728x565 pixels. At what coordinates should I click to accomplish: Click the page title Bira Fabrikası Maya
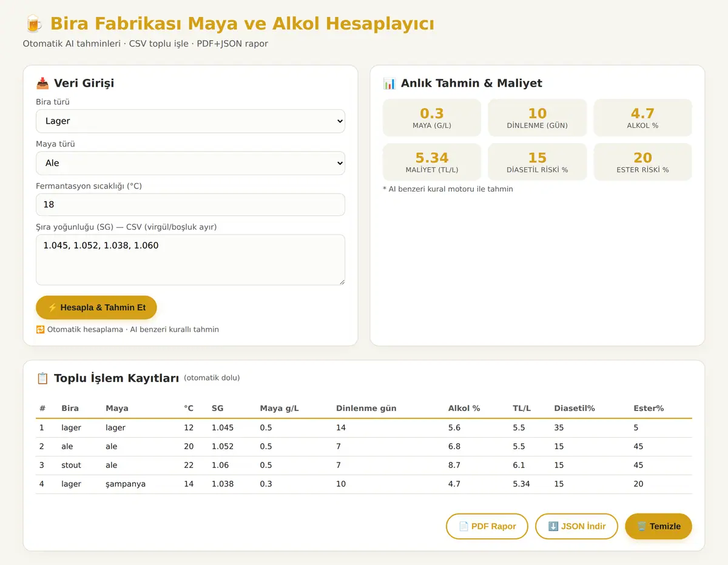point(242,24)
